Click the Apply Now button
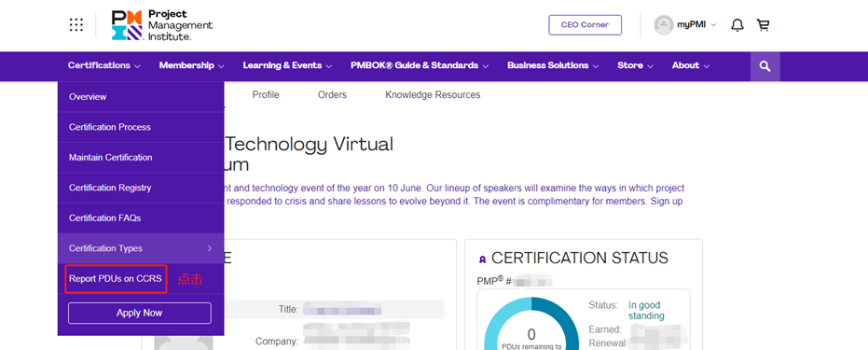 click(x=140, y=313)
